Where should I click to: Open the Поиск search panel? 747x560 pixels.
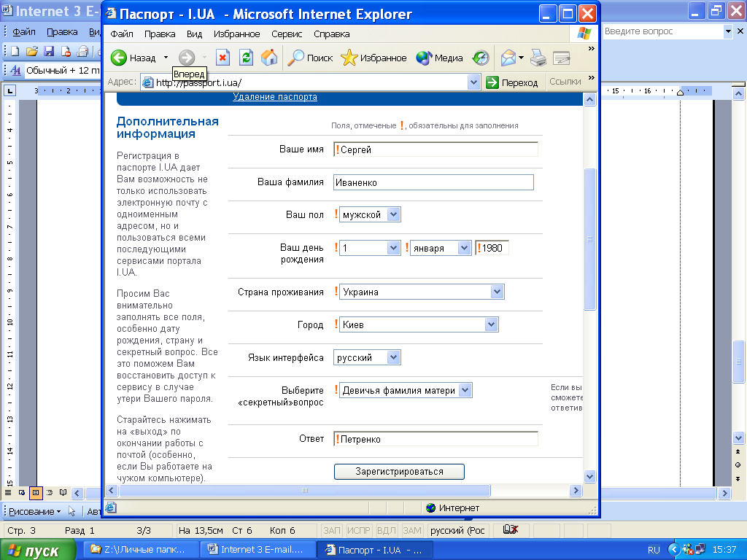tap(310, 58)
